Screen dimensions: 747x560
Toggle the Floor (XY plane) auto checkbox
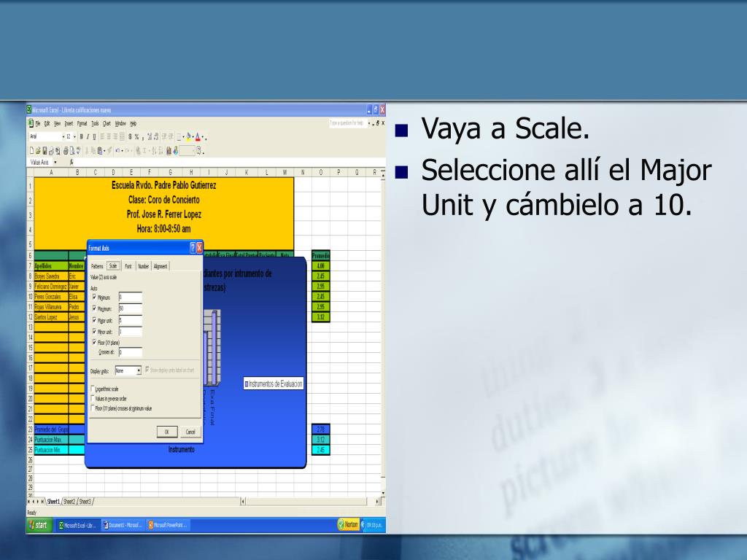(x=94, y=342)
